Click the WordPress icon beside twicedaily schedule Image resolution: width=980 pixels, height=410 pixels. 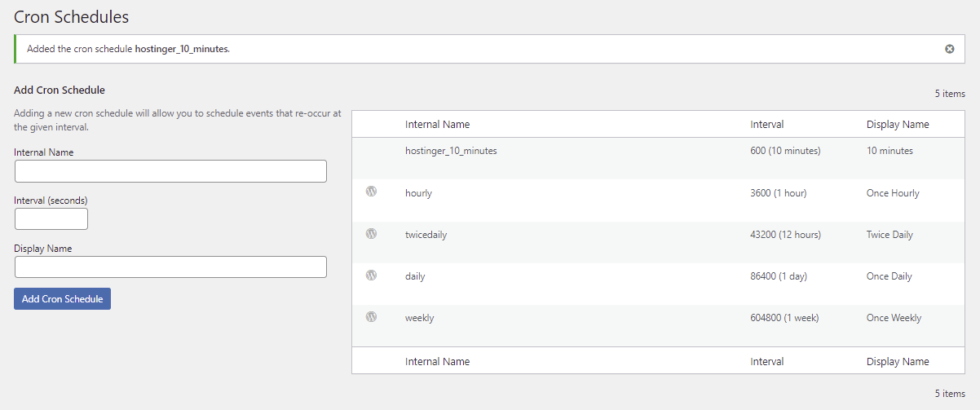click(x=371, y=234)
